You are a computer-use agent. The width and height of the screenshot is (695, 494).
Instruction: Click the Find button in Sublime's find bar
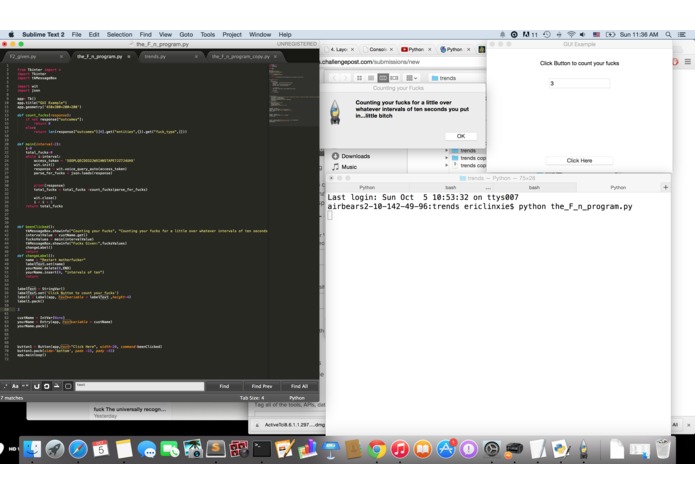224,386
